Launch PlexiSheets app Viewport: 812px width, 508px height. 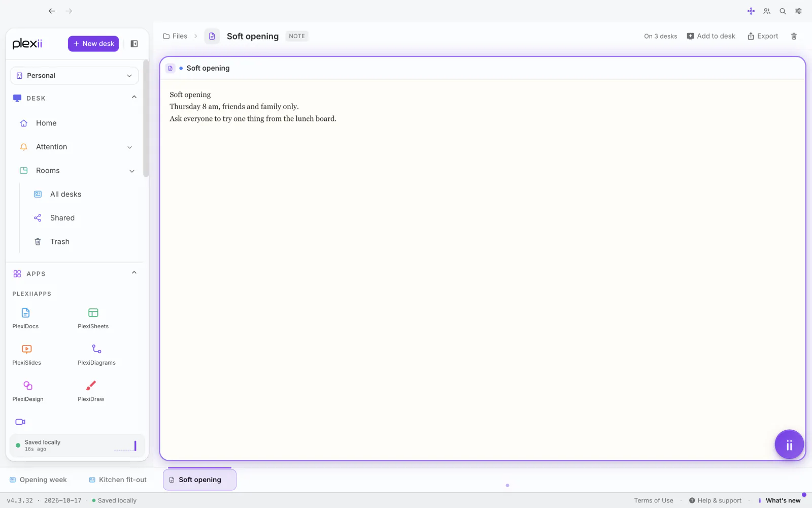93,318
